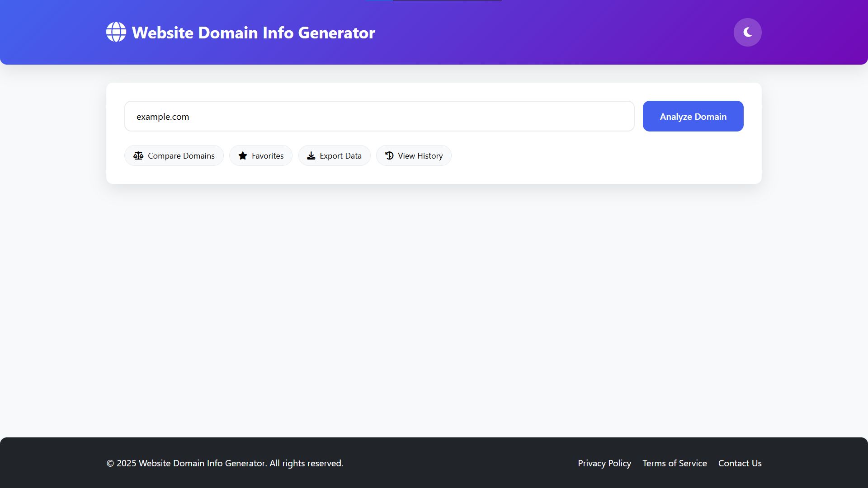Click the thin loading bar at page top
The height and width of the screenshot is (488, 868).
[x=433, y=0]
